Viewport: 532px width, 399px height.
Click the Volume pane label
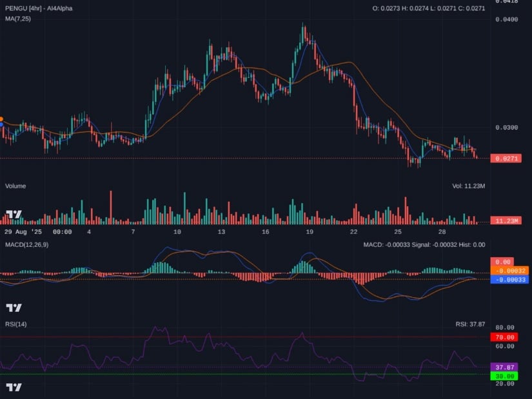pyautogui.click(x=16, y=186)
